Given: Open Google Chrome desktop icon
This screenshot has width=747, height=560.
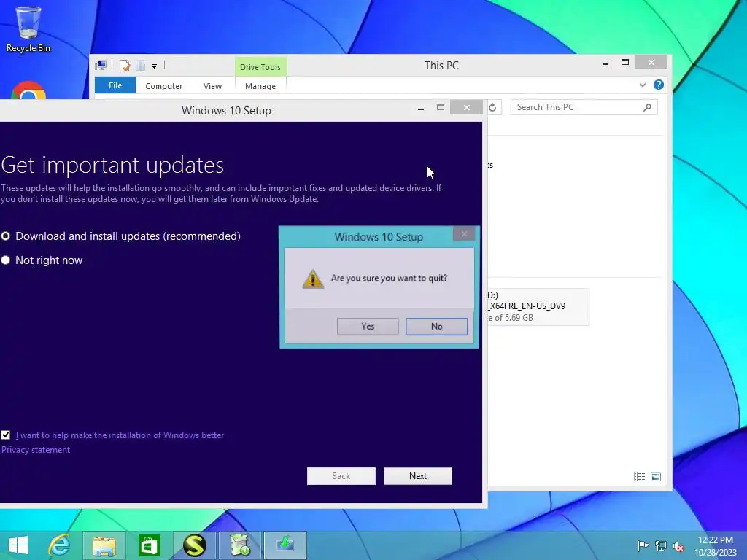Looking at the screenshot, I should [28, 90].
